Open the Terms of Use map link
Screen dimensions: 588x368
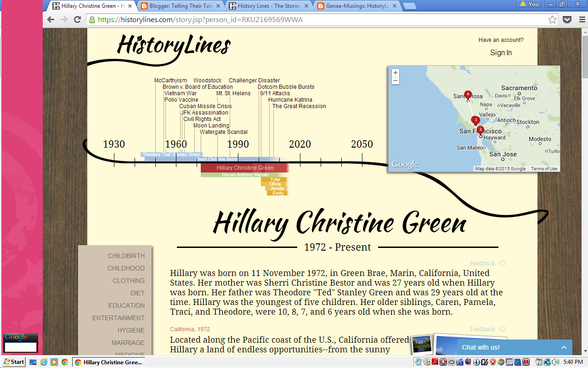point(544,169)
